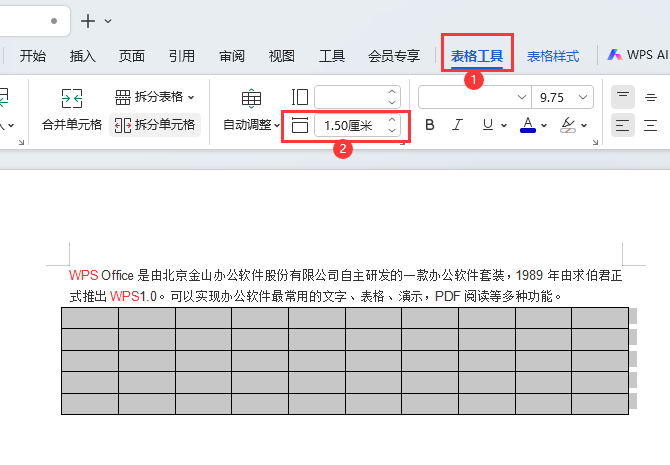This screenshot has height=465, width=670.
Task: Open the 视图 tab
Action: (x=282, y=56)
